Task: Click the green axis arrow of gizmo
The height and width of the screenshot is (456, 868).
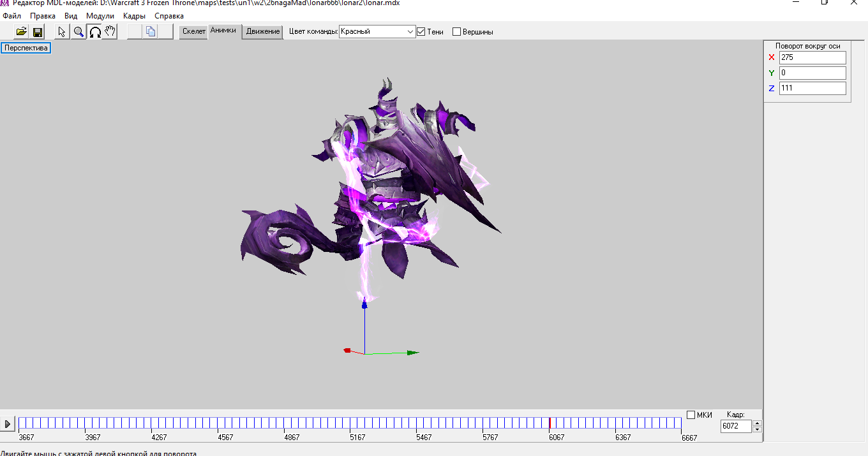Action: click(412, 352)
